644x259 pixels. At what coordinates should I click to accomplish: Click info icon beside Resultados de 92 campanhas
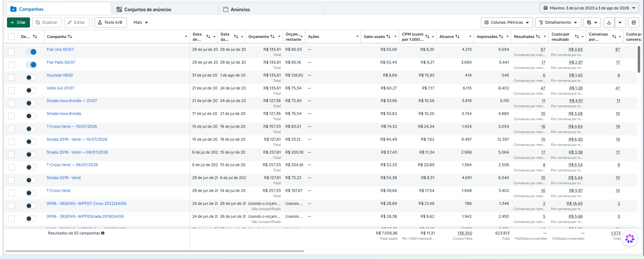click(x=103, y=233)
